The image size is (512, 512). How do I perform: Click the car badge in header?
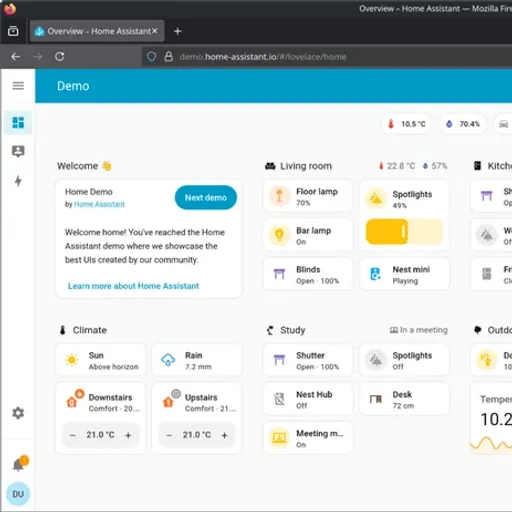click(x=503, y=124)
